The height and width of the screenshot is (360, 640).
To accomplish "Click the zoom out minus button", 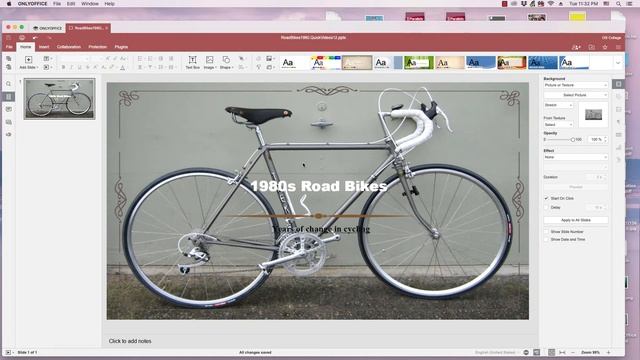I will pos(573,352).
